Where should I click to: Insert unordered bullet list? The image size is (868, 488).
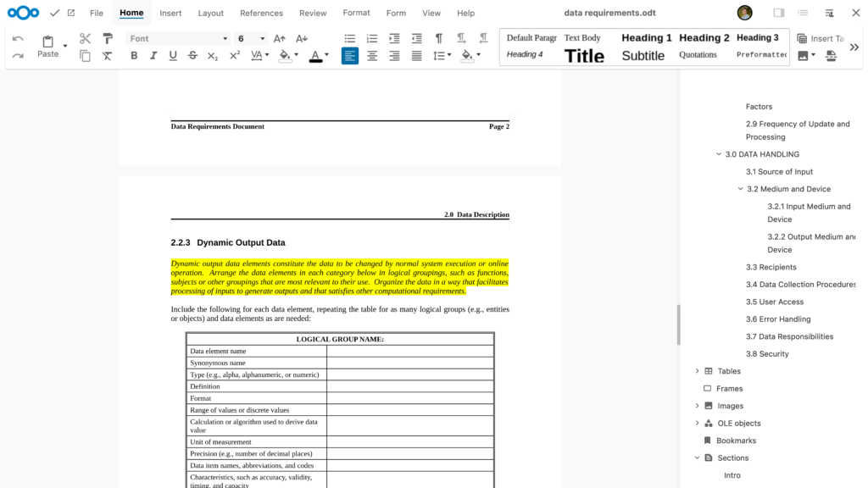click(x=350, y=38)
